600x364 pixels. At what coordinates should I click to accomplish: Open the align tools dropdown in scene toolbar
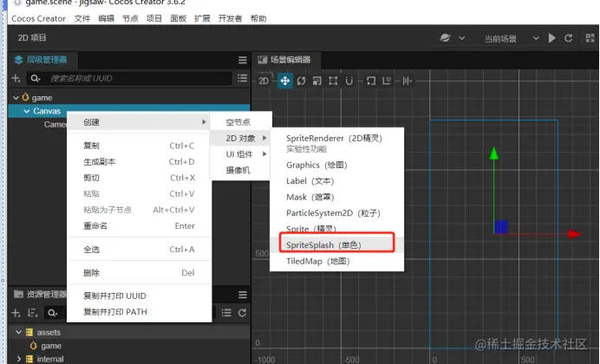[408, 81]
